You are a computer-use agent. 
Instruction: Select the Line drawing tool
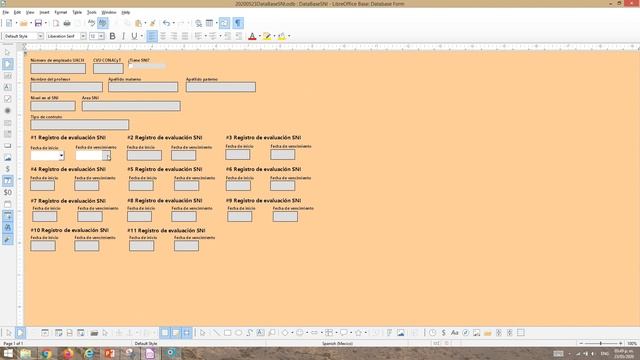coord(216,333)
